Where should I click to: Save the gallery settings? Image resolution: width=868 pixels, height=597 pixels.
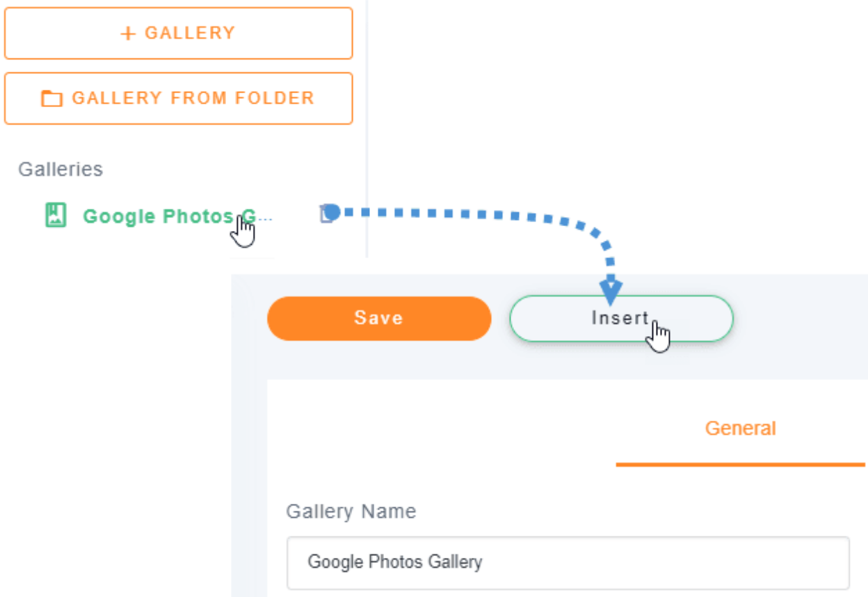point(378,319)
